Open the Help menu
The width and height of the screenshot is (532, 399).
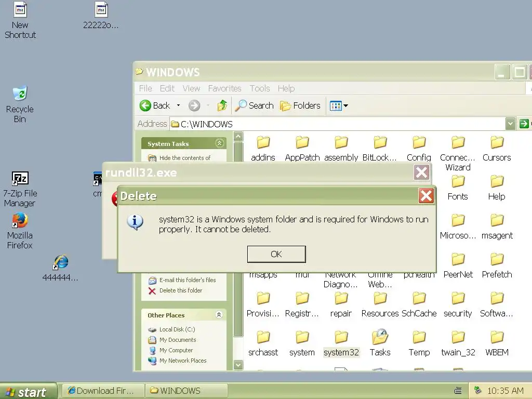pyautogui.click(x=286, y=88)
